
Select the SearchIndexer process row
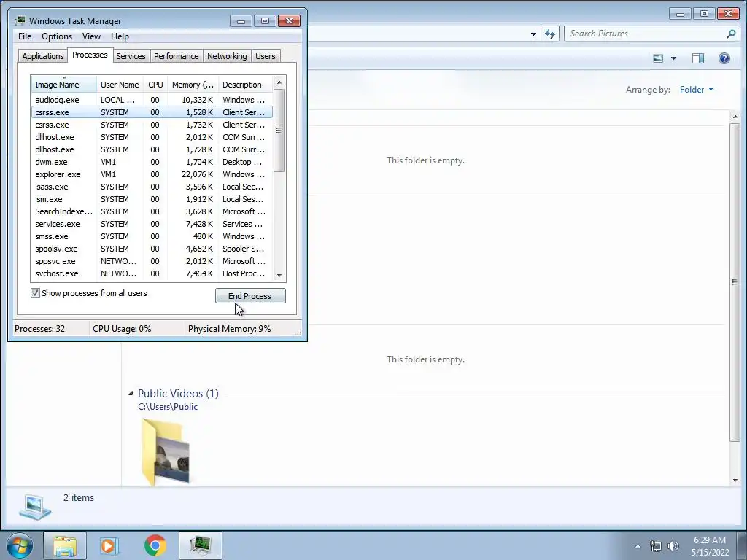(152, 211)
